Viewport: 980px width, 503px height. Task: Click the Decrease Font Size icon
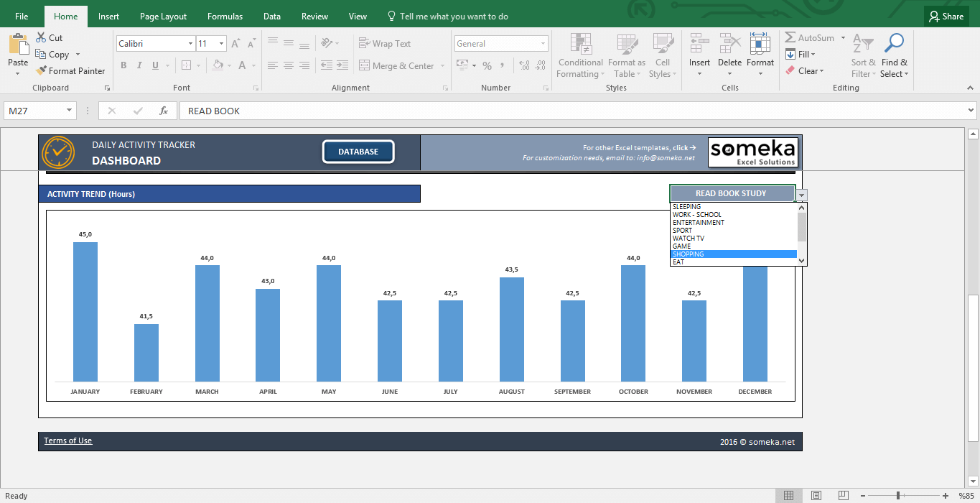[252, 44]
